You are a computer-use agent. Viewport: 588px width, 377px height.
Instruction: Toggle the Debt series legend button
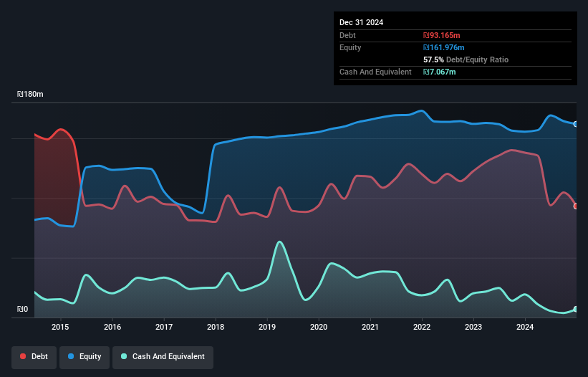[34, 357]
